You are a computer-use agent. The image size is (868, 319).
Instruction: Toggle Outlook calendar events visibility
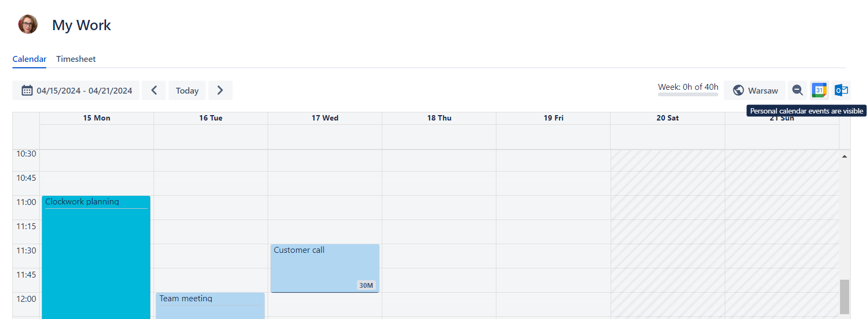[x=841, y=90]
